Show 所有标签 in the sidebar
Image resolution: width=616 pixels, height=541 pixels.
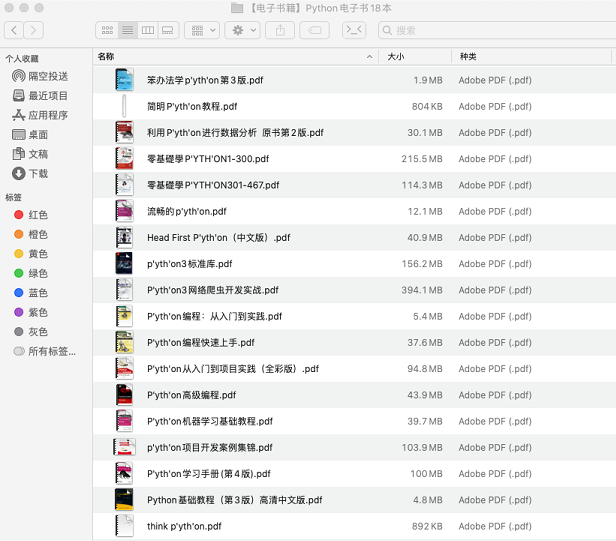click(x=44, y=351)
